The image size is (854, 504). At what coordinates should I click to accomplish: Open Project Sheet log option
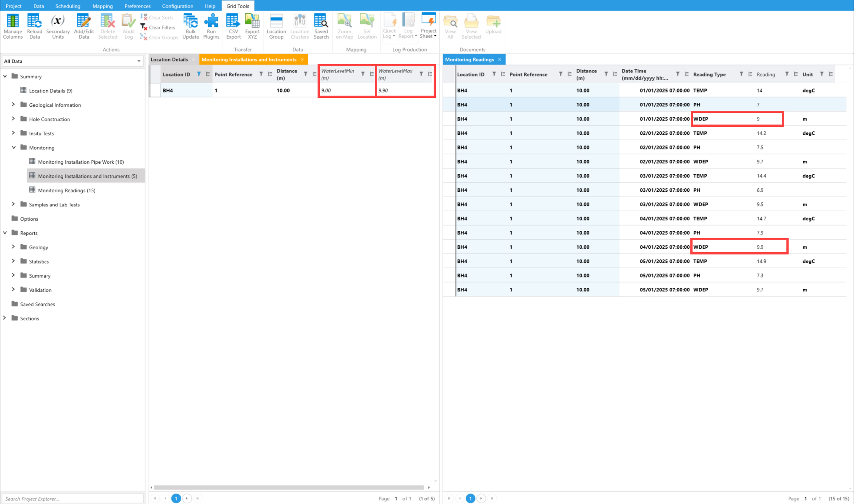[x=428, y=26]
